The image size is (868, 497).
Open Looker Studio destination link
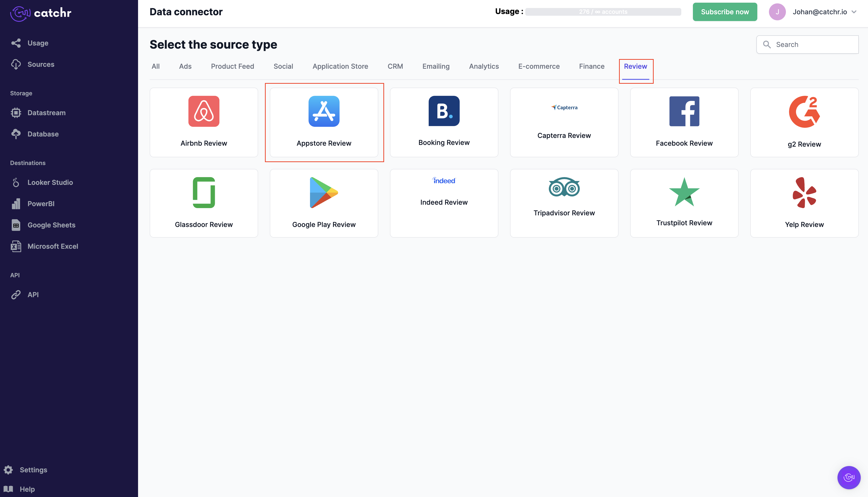click(50, 182)
